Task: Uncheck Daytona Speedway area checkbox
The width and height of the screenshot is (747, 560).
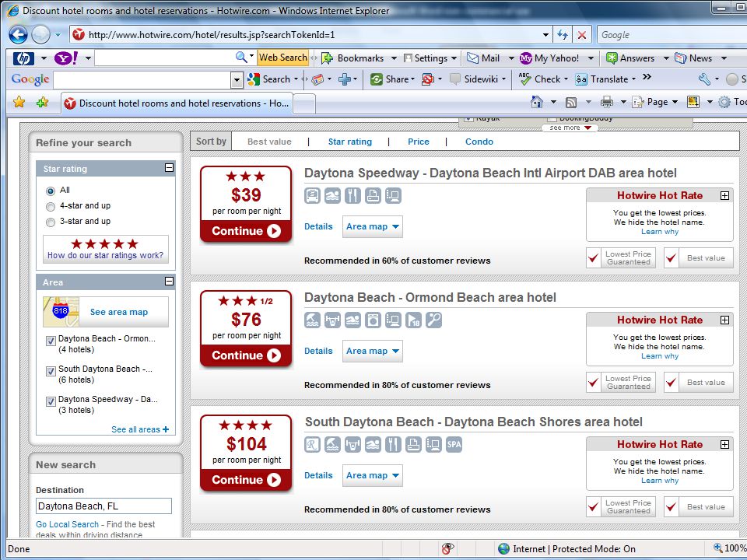Action: 51,402
